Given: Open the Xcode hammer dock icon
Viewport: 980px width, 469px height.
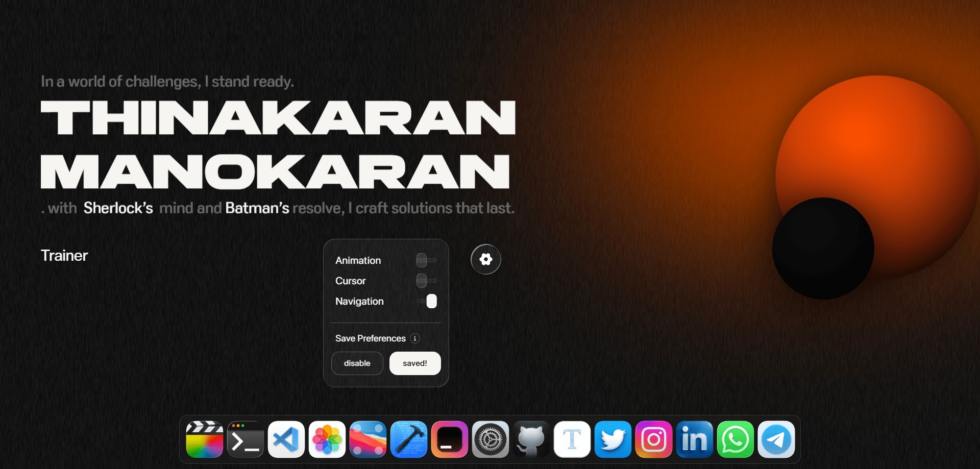Looking at the screenshot, I should click(409, 439).
